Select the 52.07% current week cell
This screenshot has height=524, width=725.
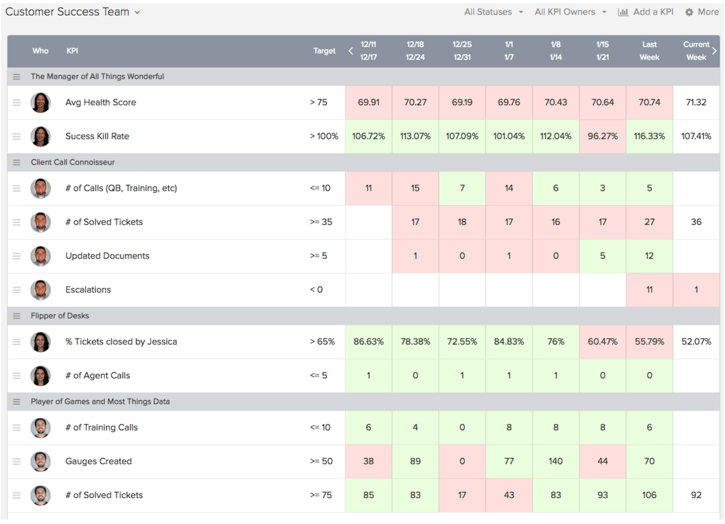[x=696, y=342]
